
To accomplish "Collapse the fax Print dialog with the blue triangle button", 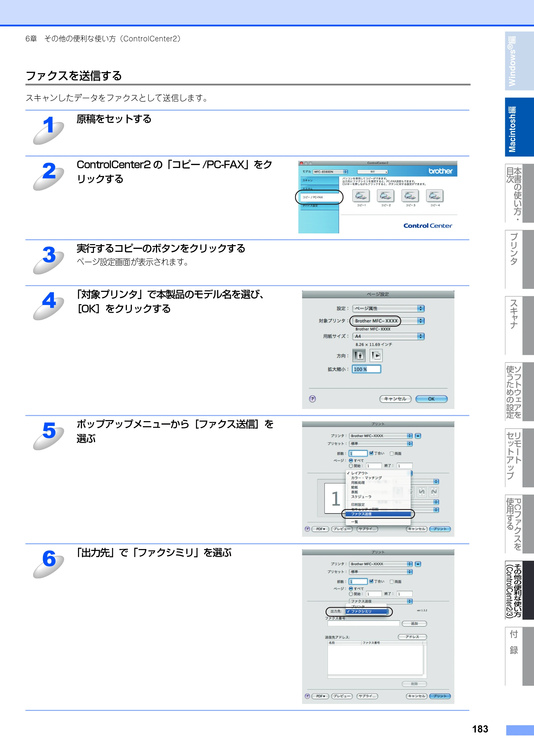I will point(418,564).
